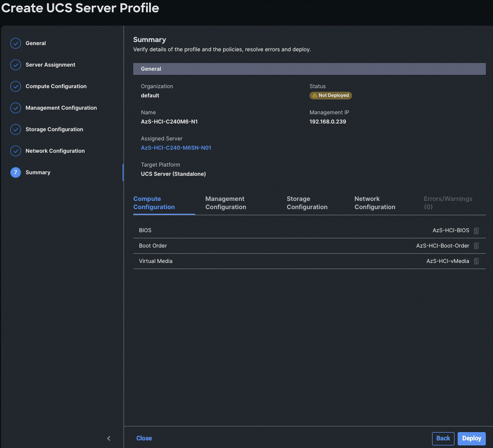The height and width of the screenshot is (448, 493).
Task: Go back using the Back button
Action: (443, 438)
